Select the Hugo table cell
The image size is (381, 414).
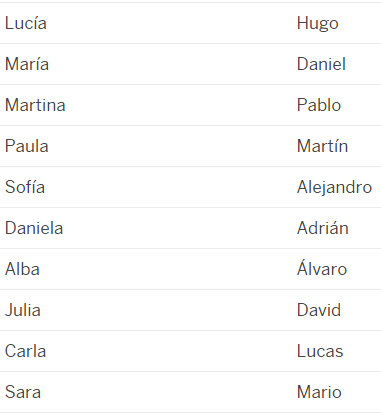(318, 24)
